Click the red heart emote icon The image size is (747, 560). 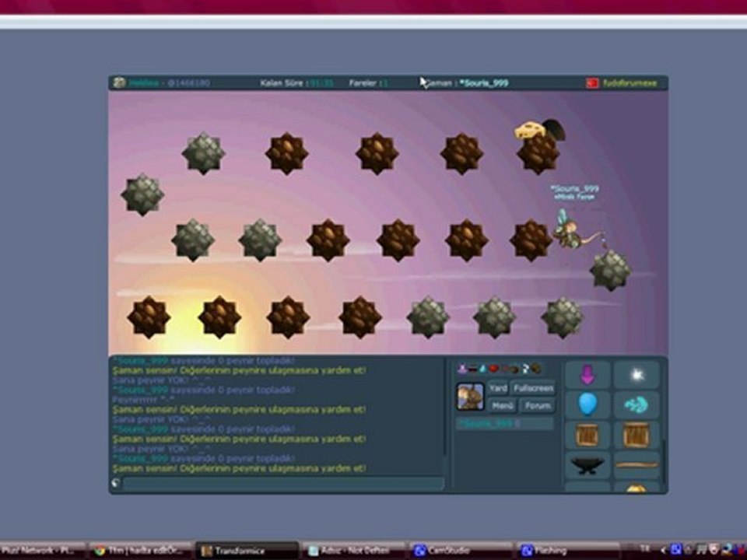coord(494,369)
